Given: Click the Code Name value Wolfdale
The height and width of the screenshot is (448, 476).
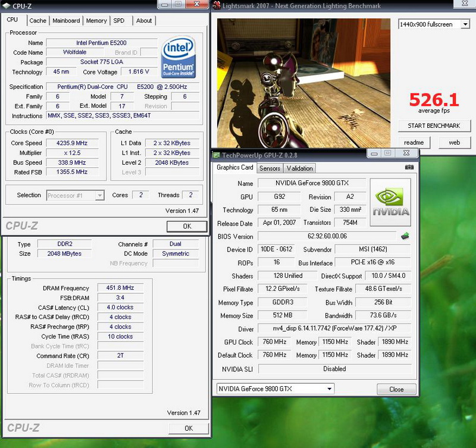Looking at the screenshot, I should point(75,52).
